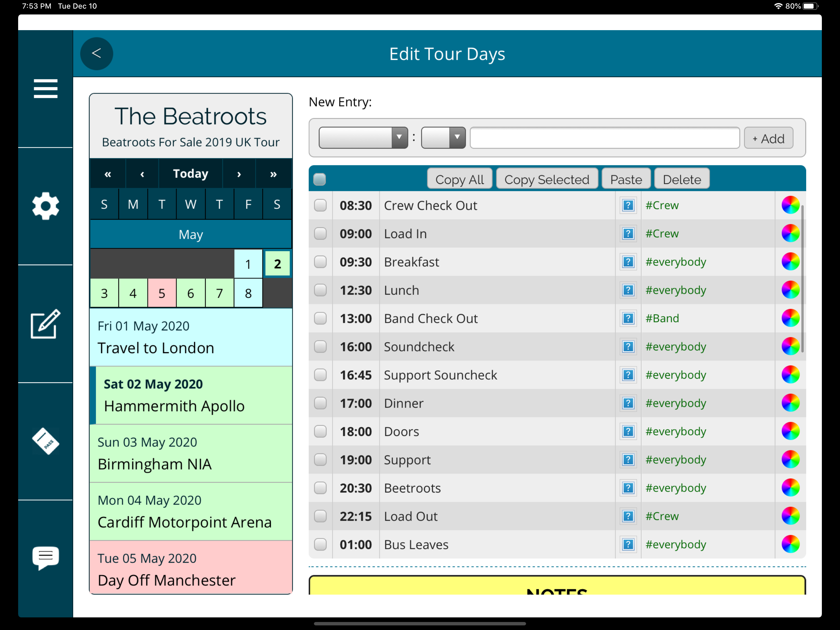Open Mon 04 May Cardiff Motorpoint Arena day

pyautogui.click(x=191, y=512)
